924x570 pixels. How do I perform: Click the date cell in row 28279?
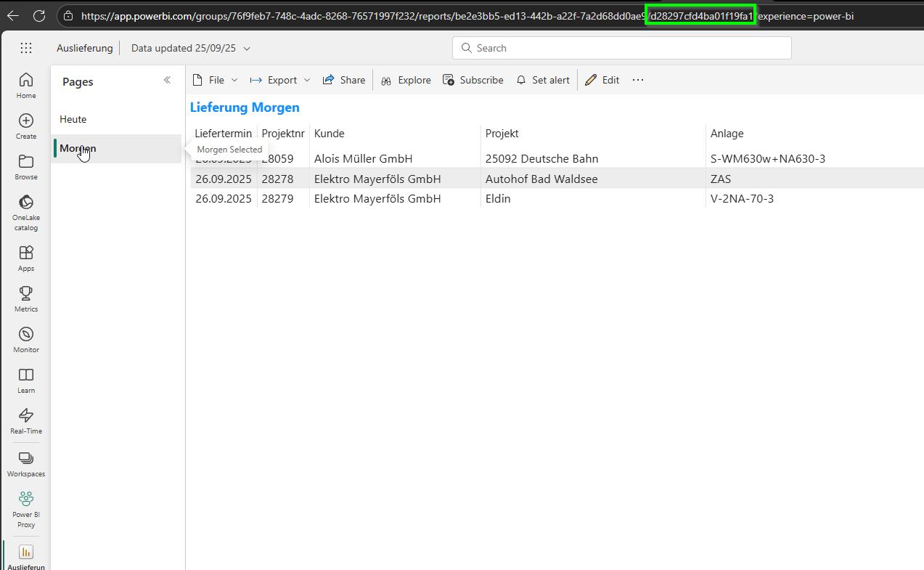point(224,198)
